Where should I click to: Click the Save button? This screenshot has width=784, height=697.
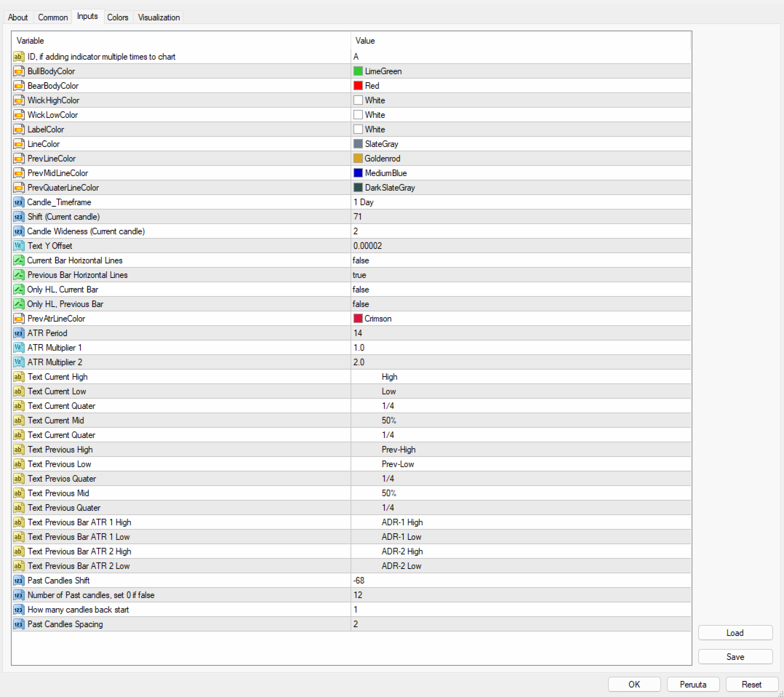735,656
